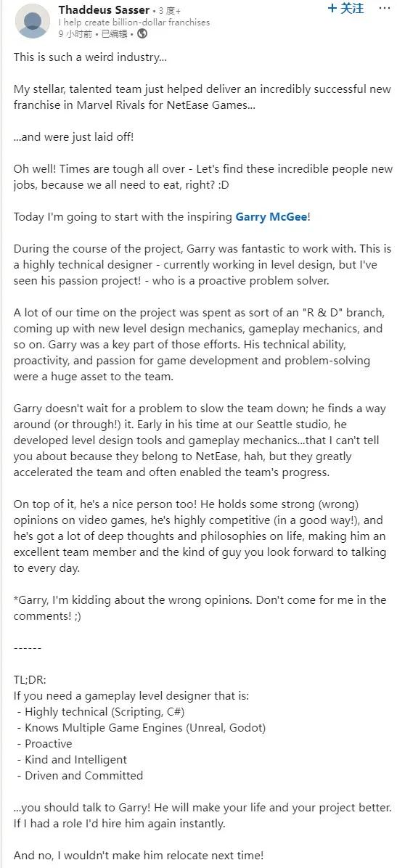Click the 'Proactive' bullet line
Screen dimensions: 397x868
pyautogui.click(x=45, y=743)
